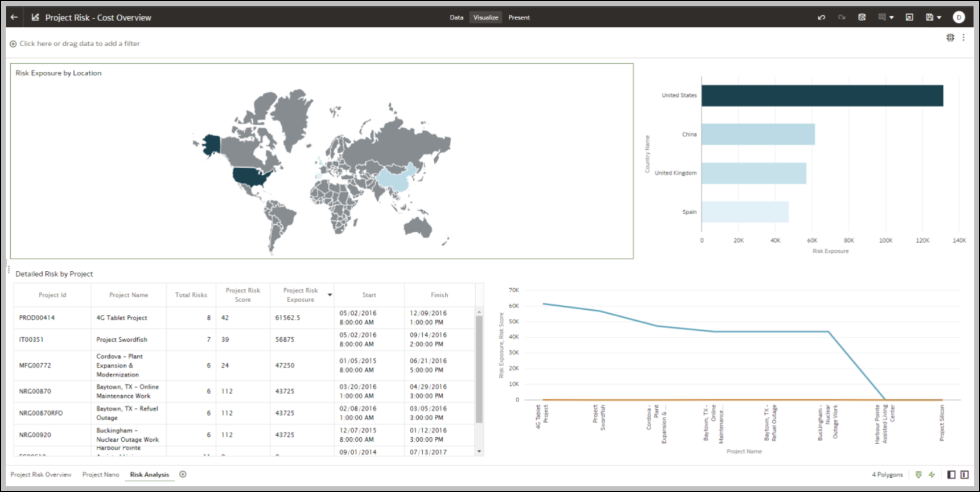980x492 pixels.
Task: Select the Risk Analysis canvas tab
Action: [150, 474]
